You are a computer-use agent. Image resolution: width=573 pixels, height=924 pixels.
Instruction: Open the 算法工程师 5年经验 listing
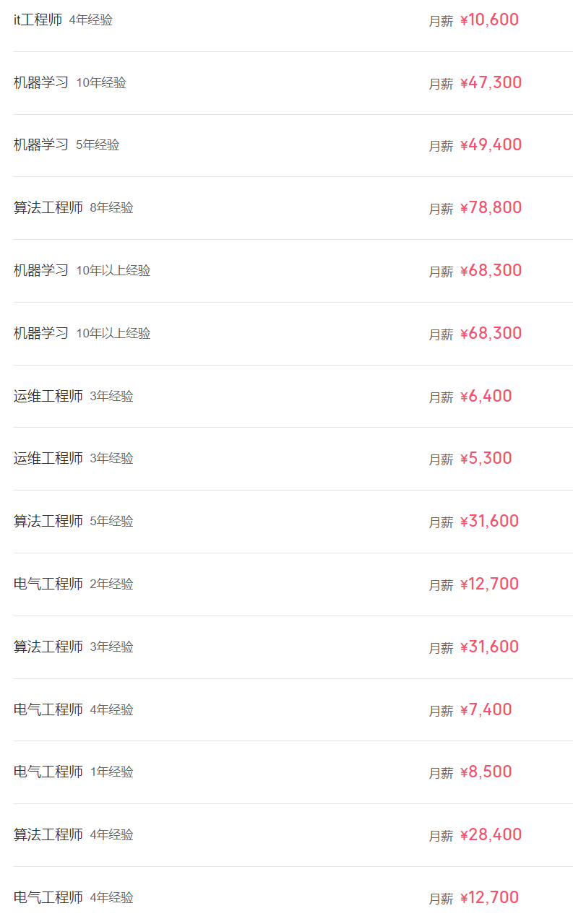48,522
